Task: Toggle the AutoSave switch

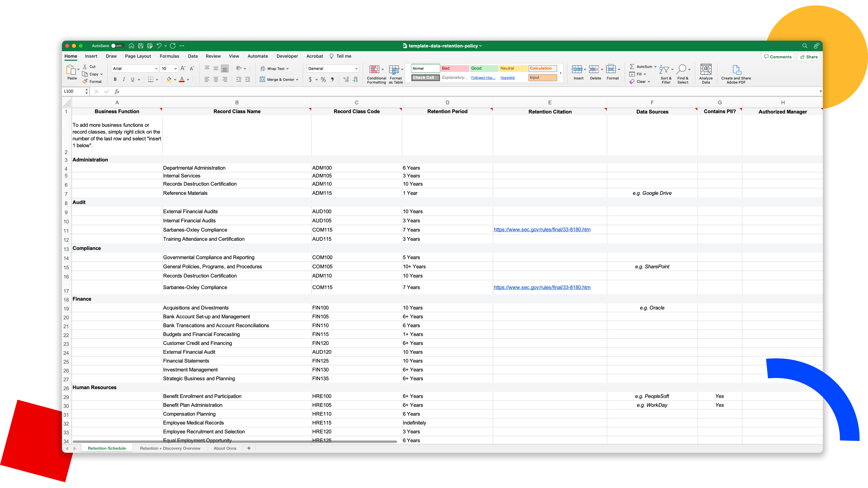Action: coord(118,46)
